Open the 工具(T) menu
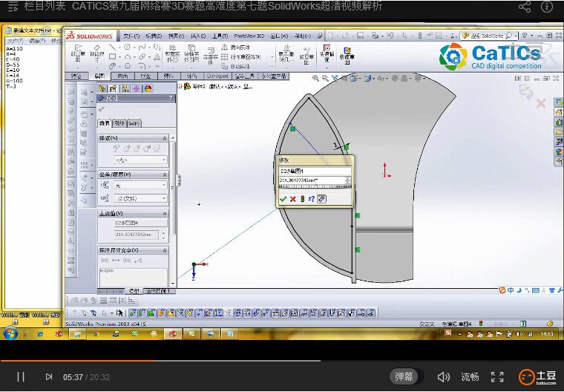The width and height of the screenshot is (564, 392). (x=220, y=36)
